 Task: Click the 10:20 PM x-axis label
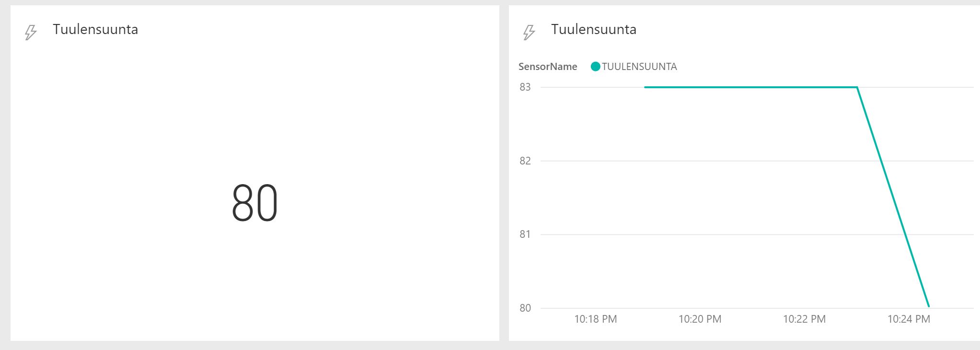[x=700, y=319]
